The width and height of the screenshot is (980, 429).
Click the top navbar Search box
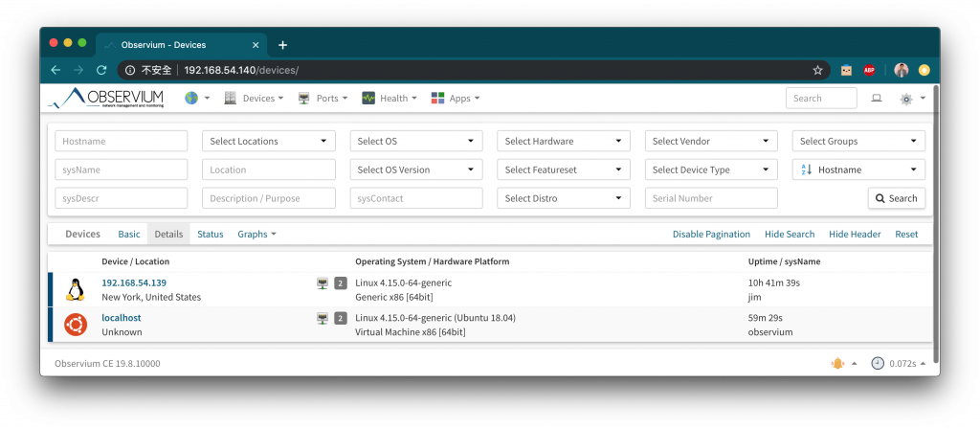[x=821, y=99]
